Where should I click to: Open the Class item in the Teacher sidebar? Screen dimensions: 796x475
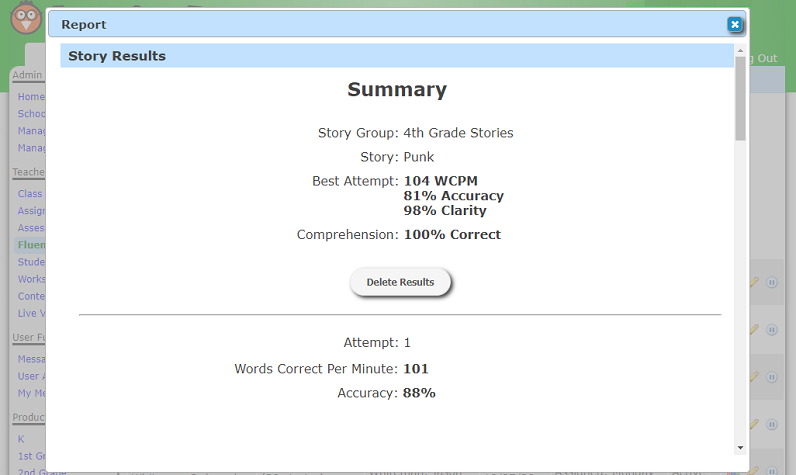31,194
